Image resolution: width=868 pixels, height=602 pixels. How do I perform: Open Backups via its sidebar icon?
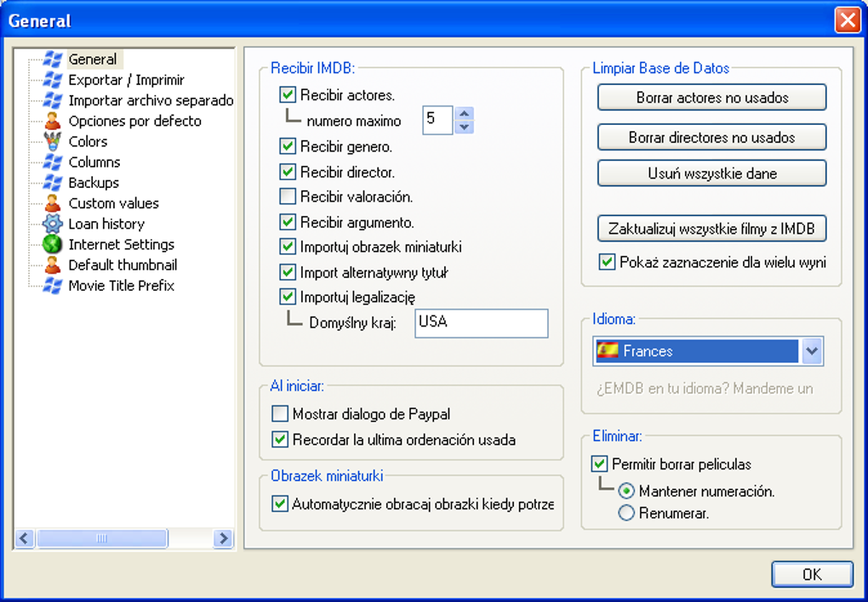54,182
